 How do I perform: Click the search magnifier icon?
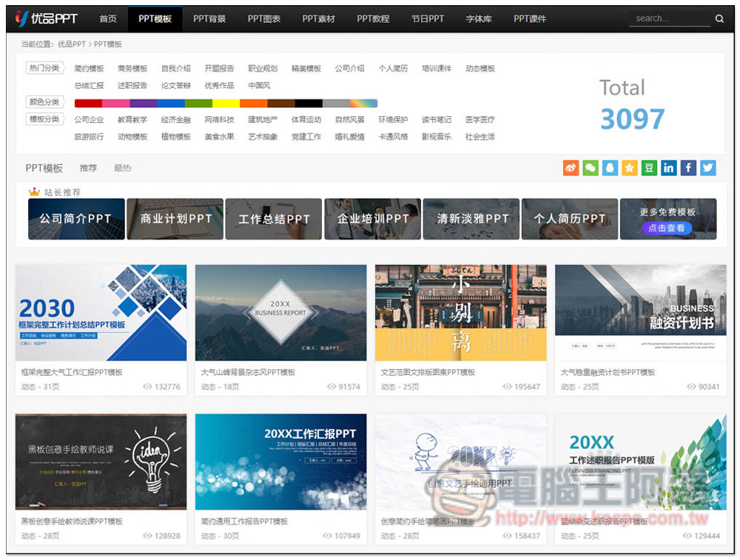719,19
